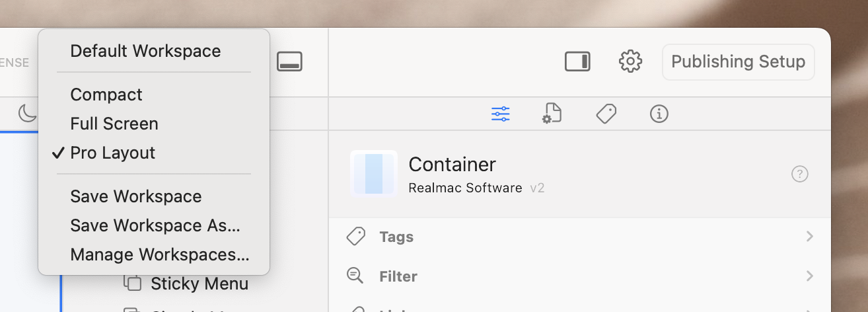Toggle the bottom panel layout icon

[289, 61]
